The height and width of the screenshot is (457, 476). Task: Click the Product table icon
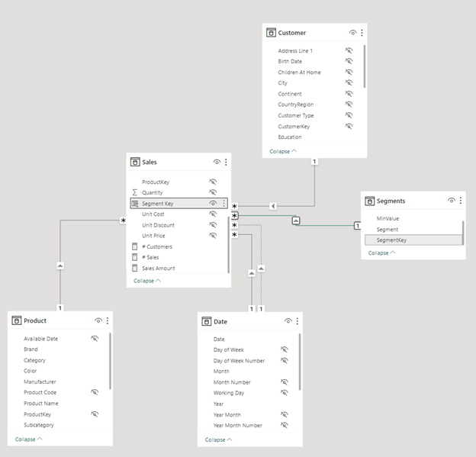click(16, 320)
